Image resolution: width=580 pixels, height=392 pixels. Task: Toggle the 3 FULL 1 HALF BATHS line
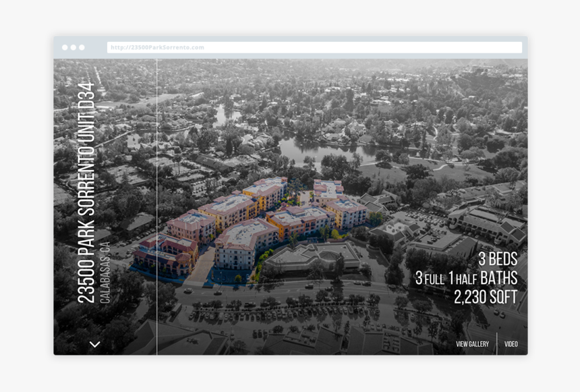467,276
